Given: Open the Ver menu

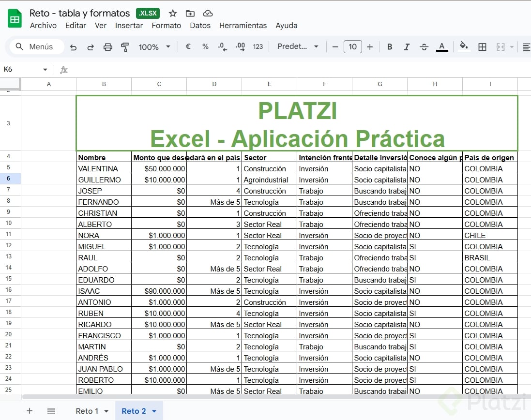Looking at the screenshot, I should click(101, 25).
